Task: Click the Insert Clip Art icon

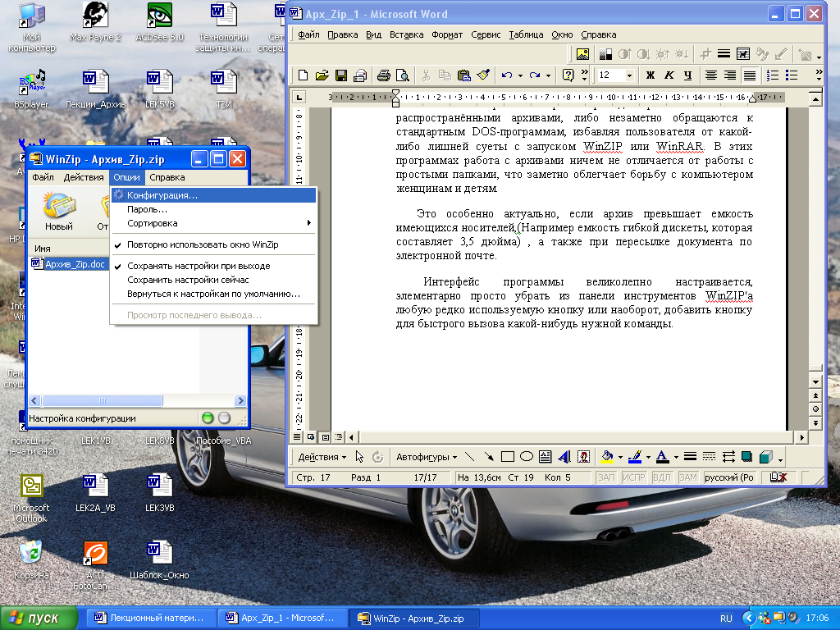Action: point(583,457)
